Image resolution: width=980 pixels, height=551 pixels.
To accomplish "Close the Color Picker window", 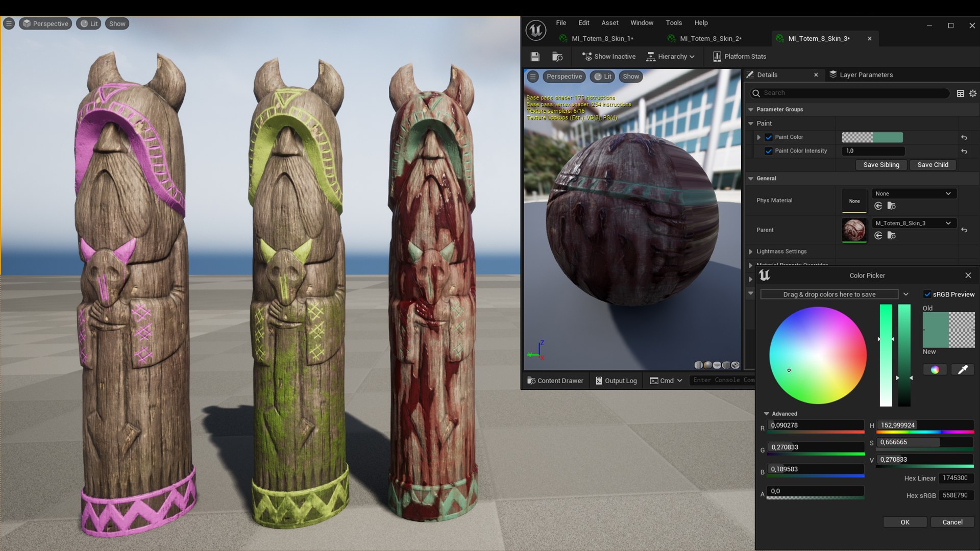I will 968,275.
